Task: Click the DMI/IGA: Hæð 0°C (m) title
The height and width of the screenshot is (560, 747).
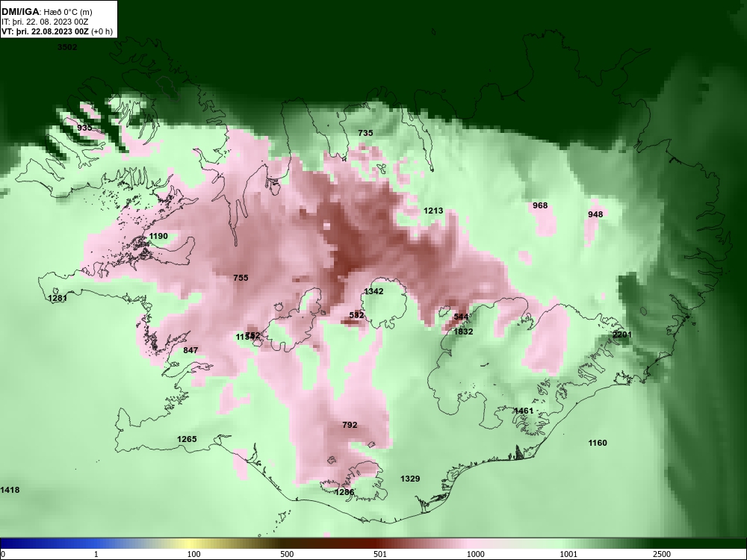Action: click(46, 12)
